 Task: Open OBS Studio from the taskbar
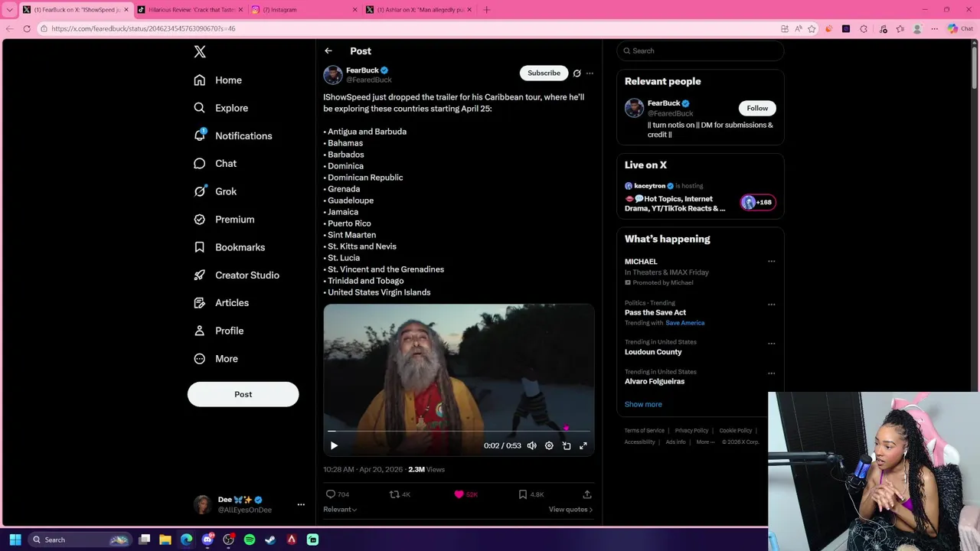[x=228, y=540]
